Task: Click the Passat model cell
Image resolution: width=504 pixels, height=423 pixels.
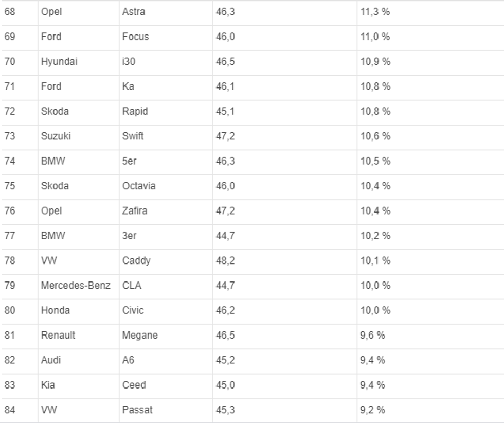Action: pyautogui.click(x=137, y=410)
